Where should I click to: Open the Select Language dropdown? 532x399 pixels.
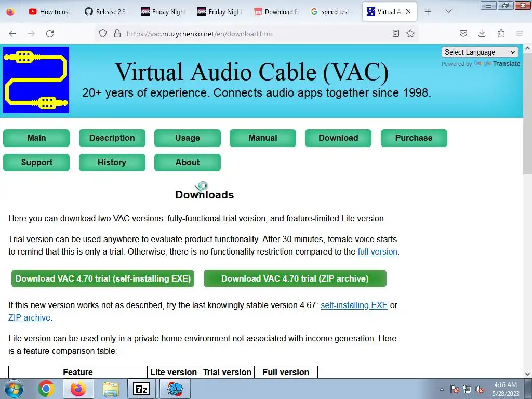click(480, 52)
